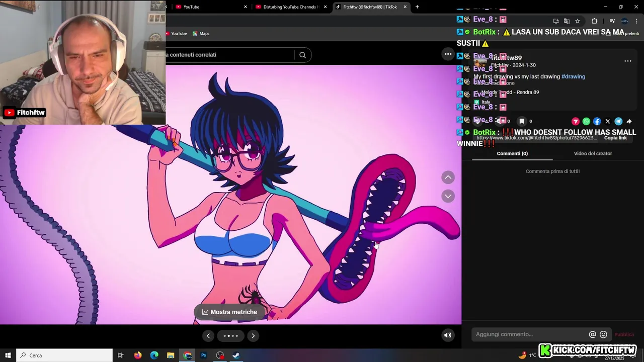Click Pubblica to post comment
This screenshot has height=362, width=644.
click(x=624, y=334)
